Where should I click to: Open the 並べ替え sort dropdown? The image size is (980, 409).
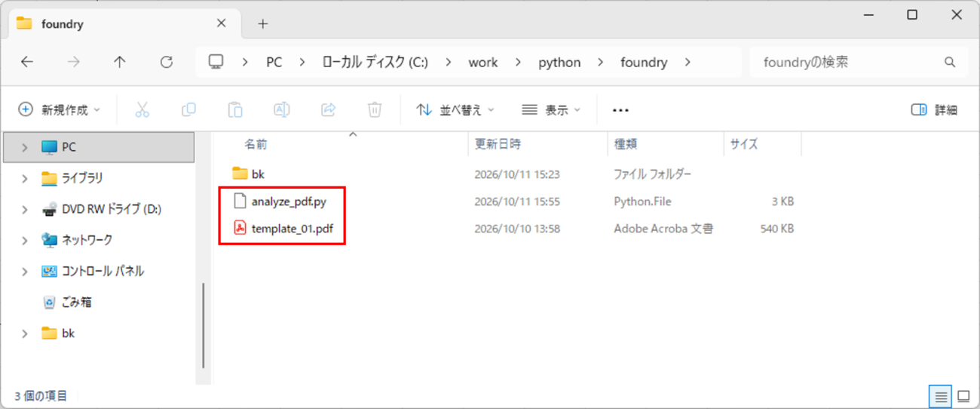(455, 110)
